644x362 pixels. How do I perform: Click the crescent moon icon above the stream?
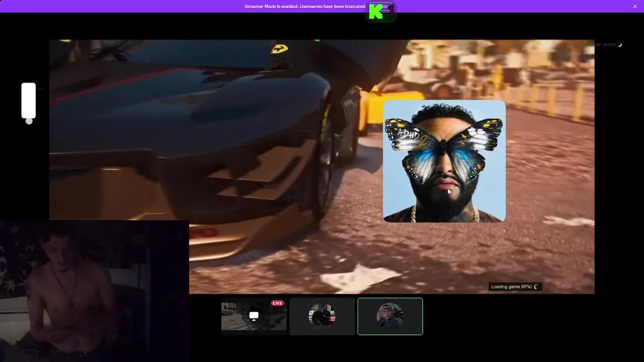pyautogui.click(x=620, y=45)
